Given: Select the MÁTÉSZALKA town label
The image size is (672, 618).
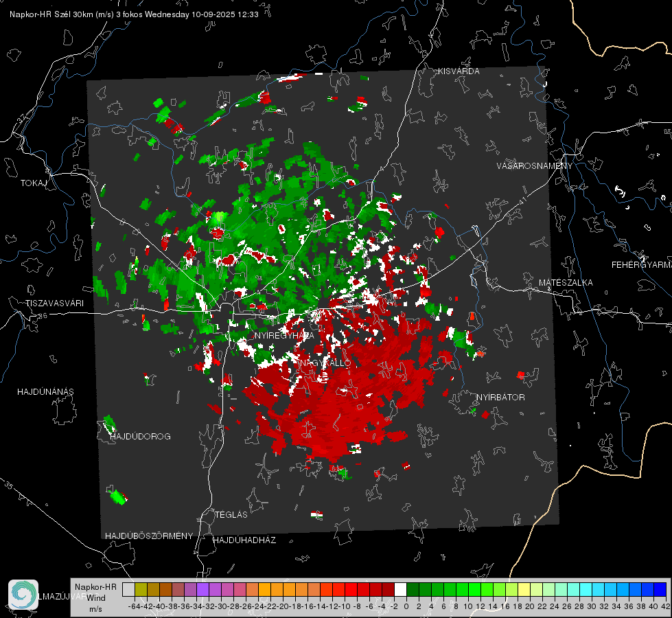Looking at the screenshot, I should (566, 283).
